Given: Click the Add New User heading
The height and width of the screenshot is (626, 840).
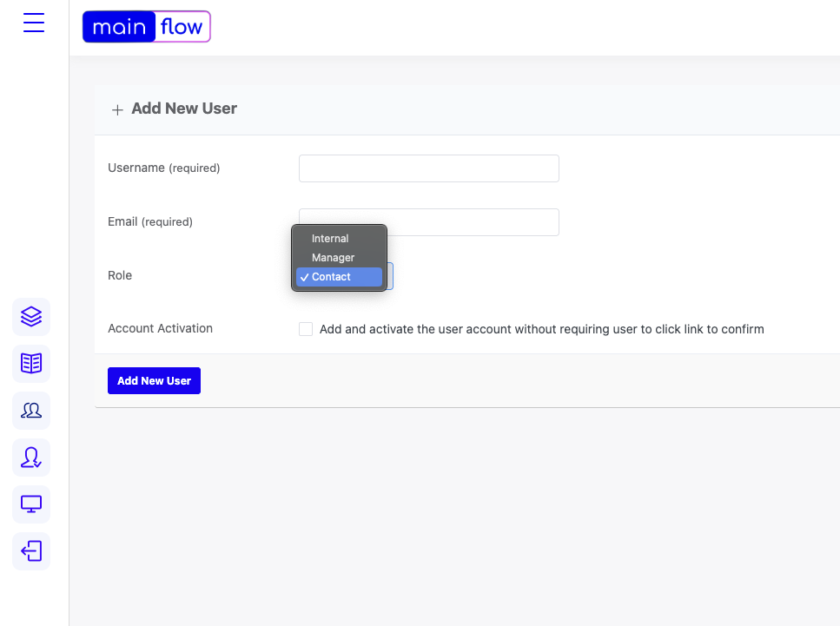Looking at the screenshot, I should (x=184, y=109).
